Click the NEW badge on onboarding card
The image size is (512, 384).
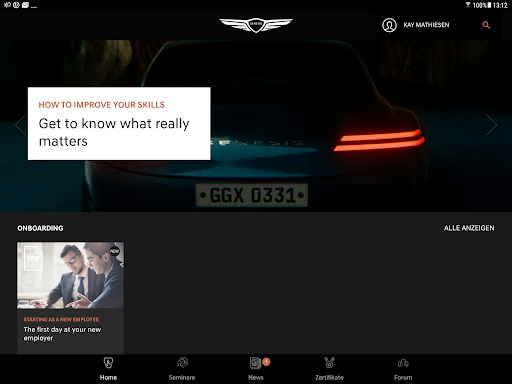coord(115,251)
